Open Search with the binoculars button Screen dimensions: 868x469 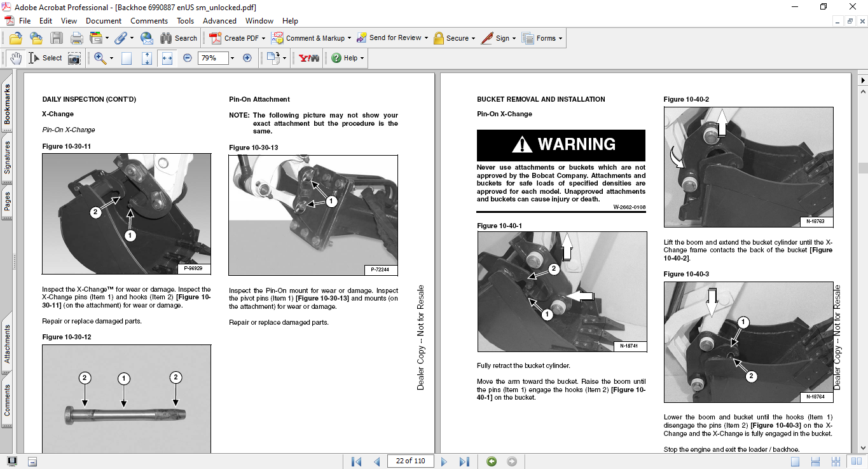tap(179, 38)
